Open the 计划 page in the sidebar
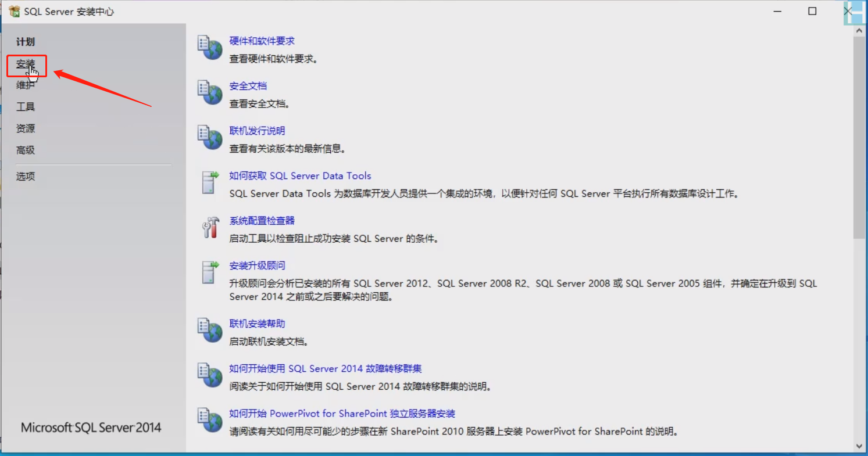The image size is (868, 456). point(26,42)
